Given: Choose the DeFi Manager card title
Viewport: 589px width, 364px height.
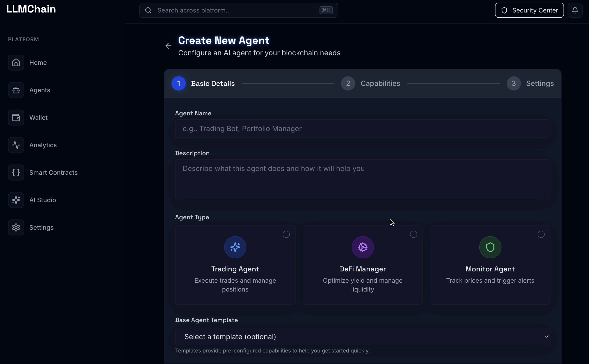Looking at the screenshot, I should [x=362, y=269].
